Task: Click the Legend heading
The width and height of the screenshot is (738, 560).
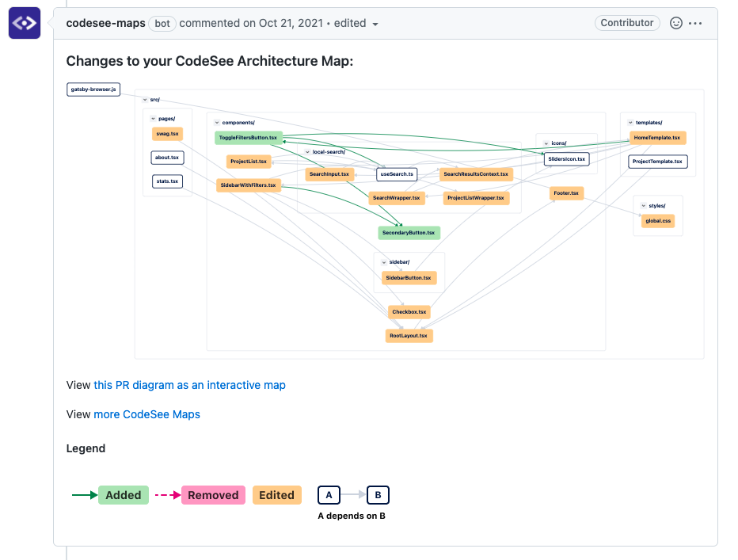Action: tap(86, 448)
